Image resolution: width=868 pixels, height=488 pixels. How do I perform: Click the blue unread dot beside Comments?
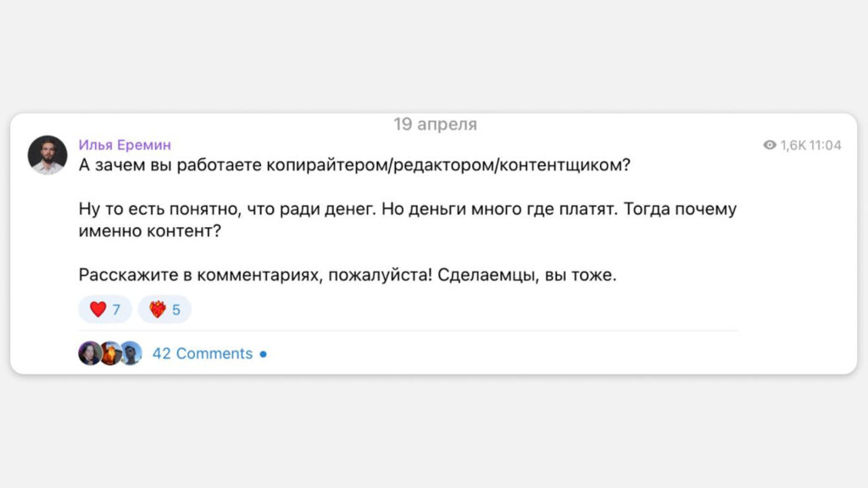(x=264, y=354)
